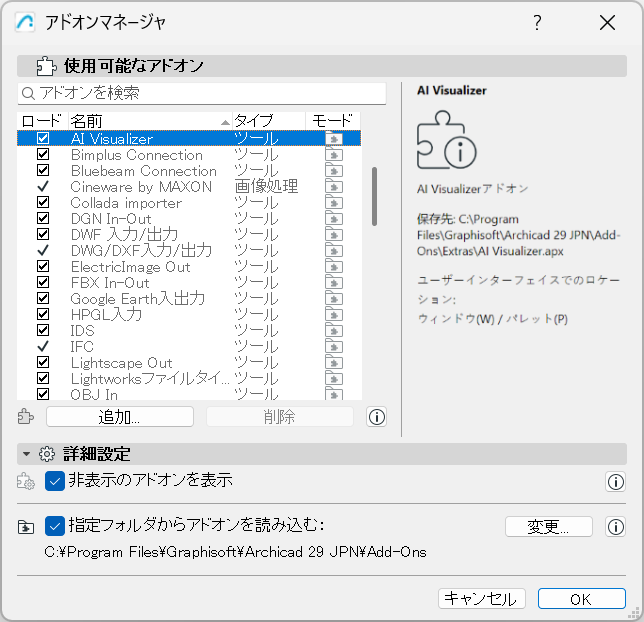Image resolution: width=644 pixels, height=622 pixels.
Task: Click into the アドオンを検索 search field
Action: (202, 94)
